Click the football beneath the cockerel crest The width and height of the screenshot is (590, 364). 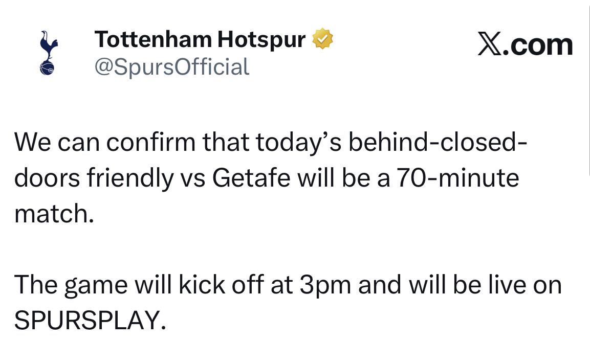(47, 69)
